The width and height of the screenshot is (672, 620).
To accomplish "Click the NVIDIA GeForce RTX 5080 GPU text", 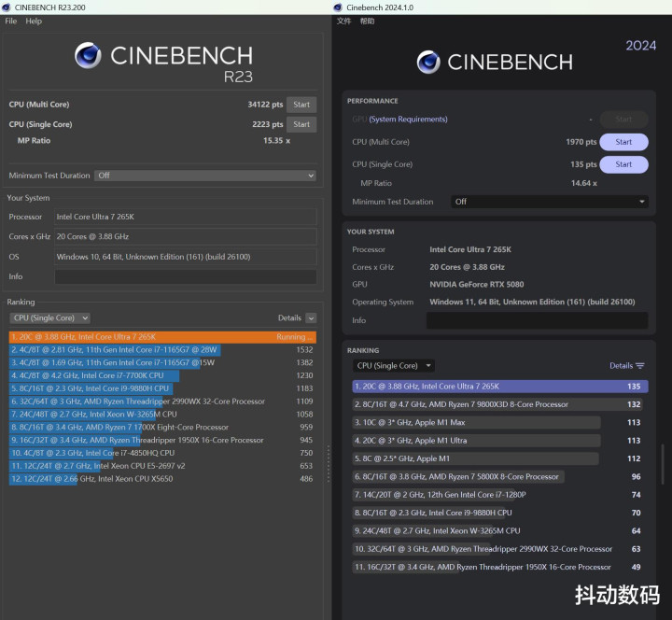I will 477,284.
